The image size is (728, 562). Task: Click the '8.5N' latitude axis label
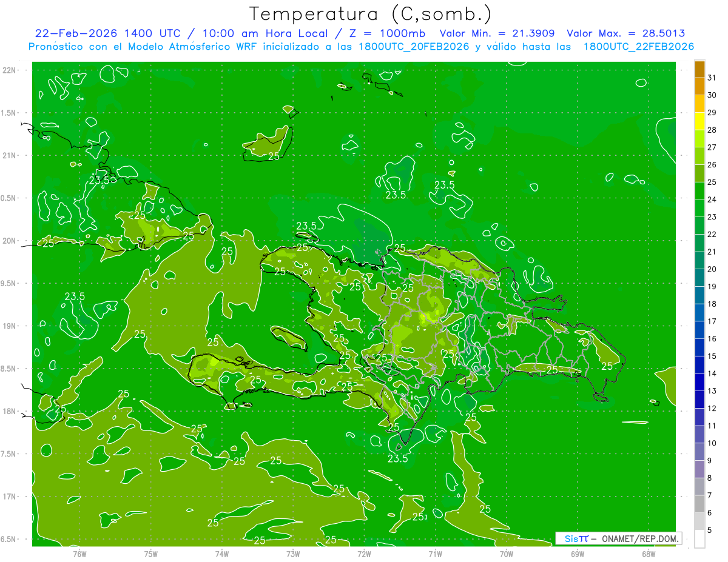tap(8, 369)
